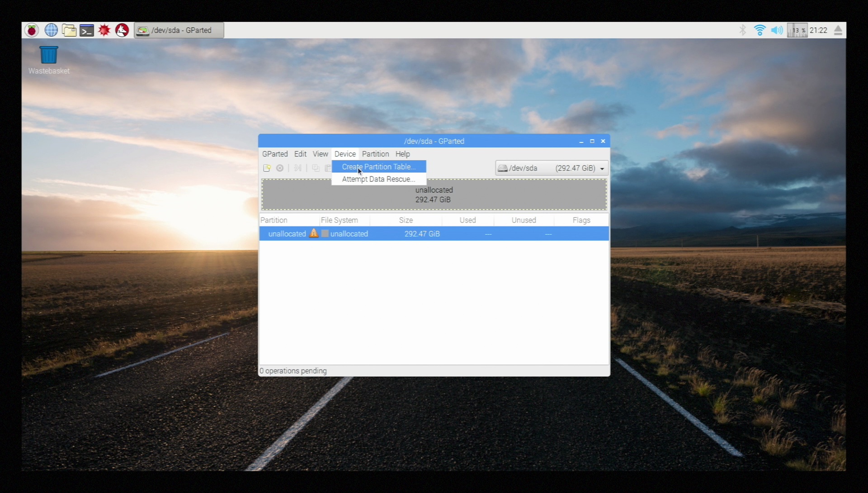Click the delete partition icon in toolbar
The height and width of the screenshot is (493, 868).
279,167
